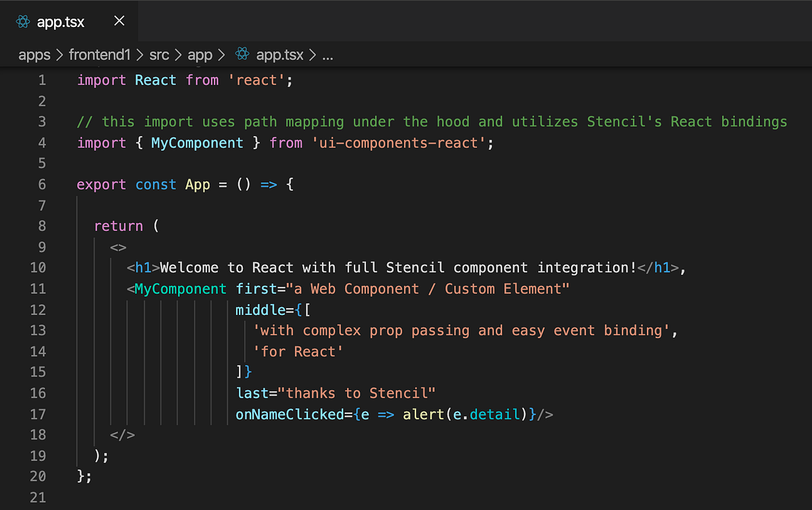Open the "apps" breadcrumb dropdown
Viewport: 812px width, 510px height.
click(x=35, y=55)
